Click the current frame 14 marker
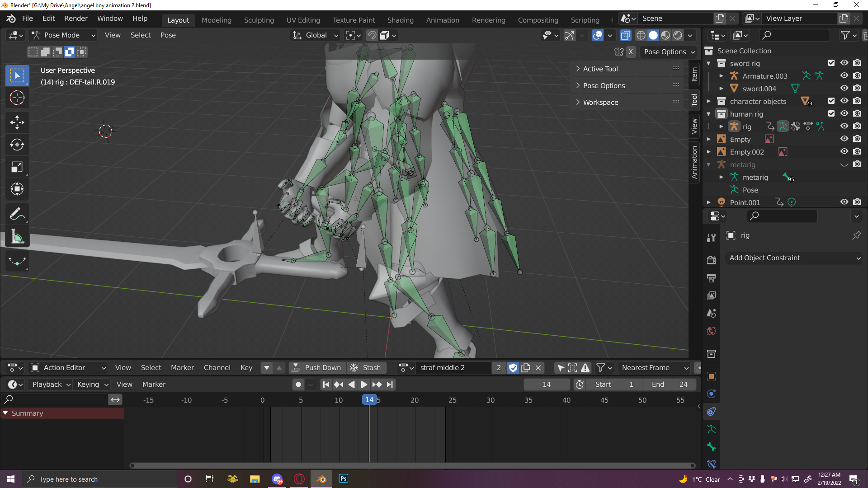 point(369,399)
